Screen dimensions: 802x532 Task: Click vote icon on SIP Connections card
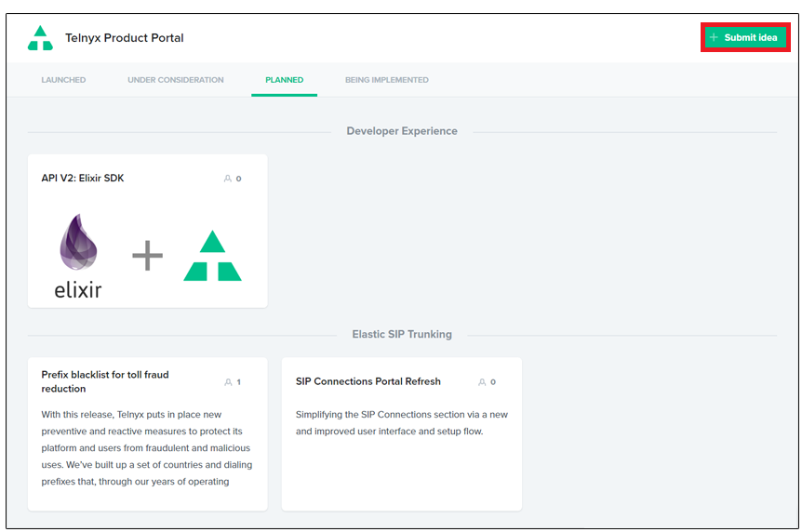point(482,382)
